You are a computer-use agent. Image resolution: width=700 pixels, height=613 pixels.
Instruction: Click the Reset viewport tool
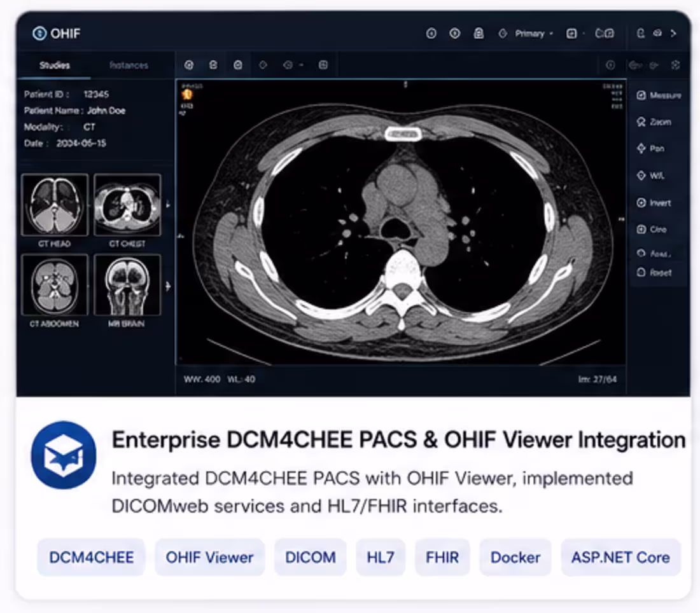[x=654, y=272]
